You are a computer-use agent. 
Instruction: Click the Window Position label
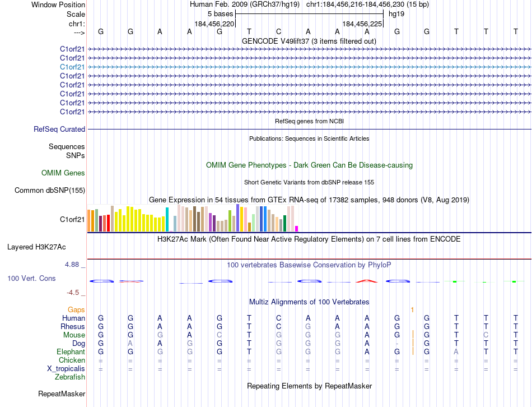click(x=58, y=4)
